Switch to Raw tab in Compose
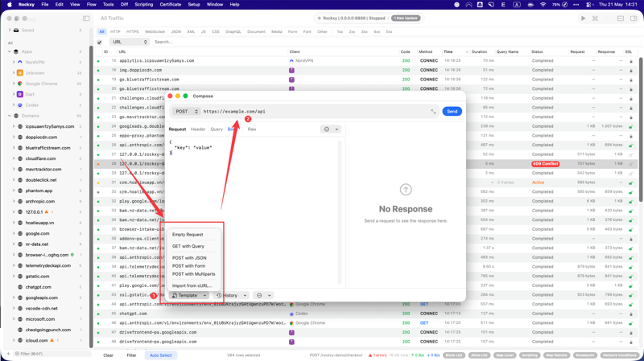 click(252, 129)
